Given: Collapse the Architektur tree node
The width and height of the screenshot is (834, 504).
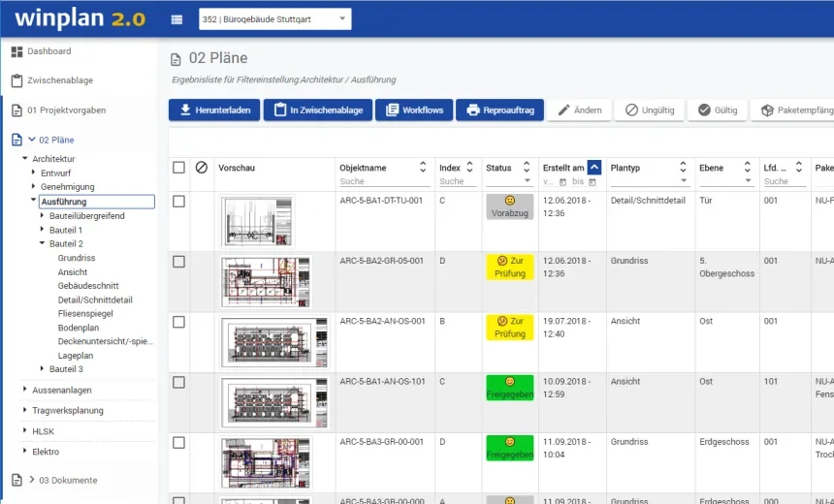Looking at the screenshot, I should [24, 158].
